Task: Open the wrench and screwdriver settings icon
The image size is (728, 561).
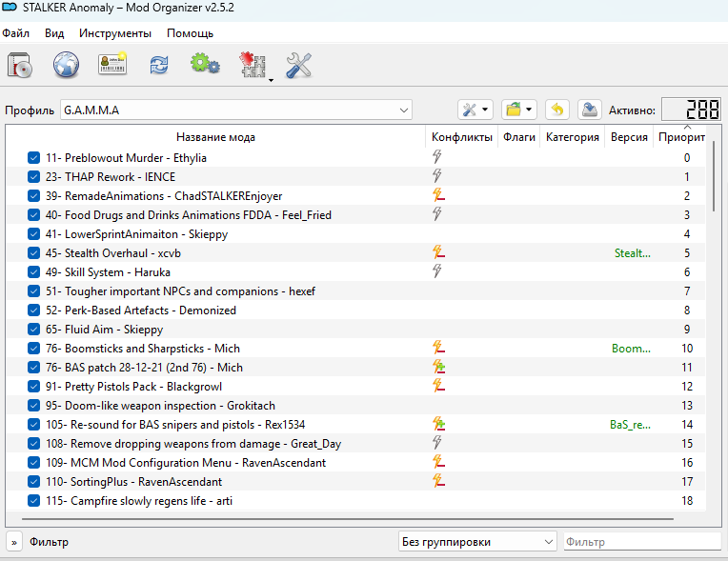Action: tap(299, 65)
